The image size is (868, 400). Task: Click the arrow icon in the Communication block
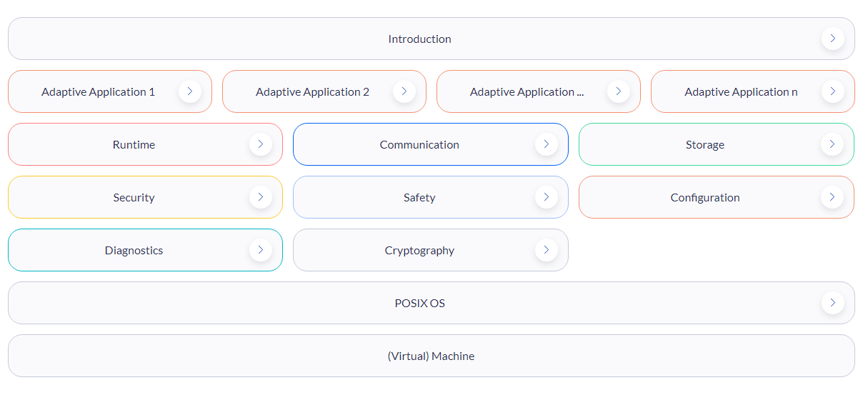(546, 144)
